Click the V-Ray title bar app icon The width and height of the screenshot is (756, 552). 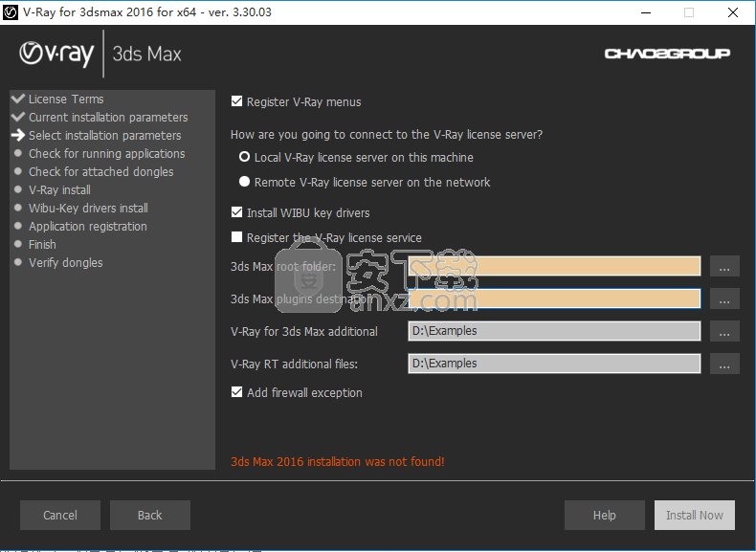pyautogui.click(x=11, y=12)
